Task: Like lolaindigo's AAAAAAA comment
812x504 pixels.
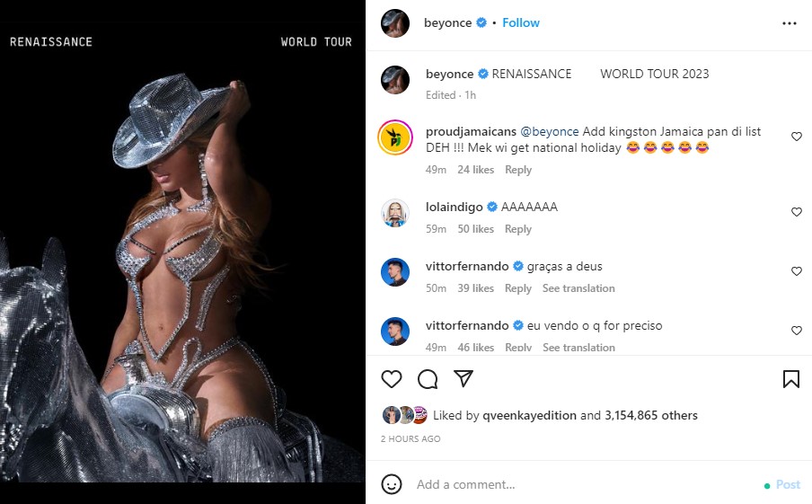Action: coord(796,212)
